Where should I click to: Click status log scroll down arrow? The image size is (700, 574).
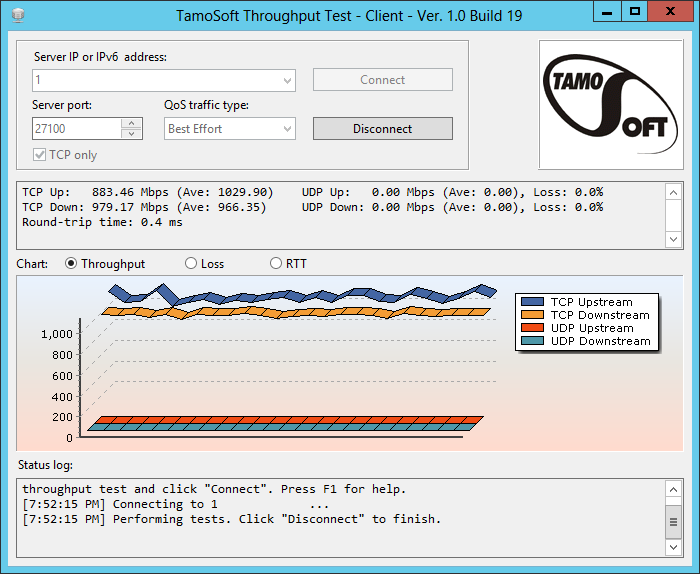[673, 547]
